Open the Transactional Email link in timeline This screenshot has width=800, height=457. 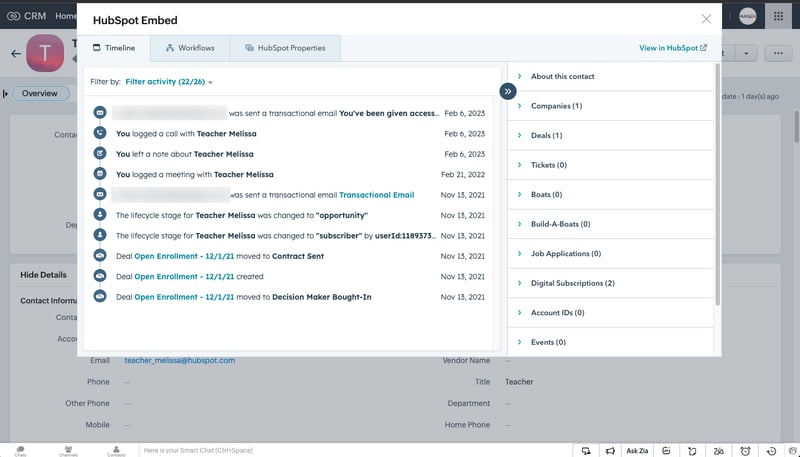click(378, 194)
